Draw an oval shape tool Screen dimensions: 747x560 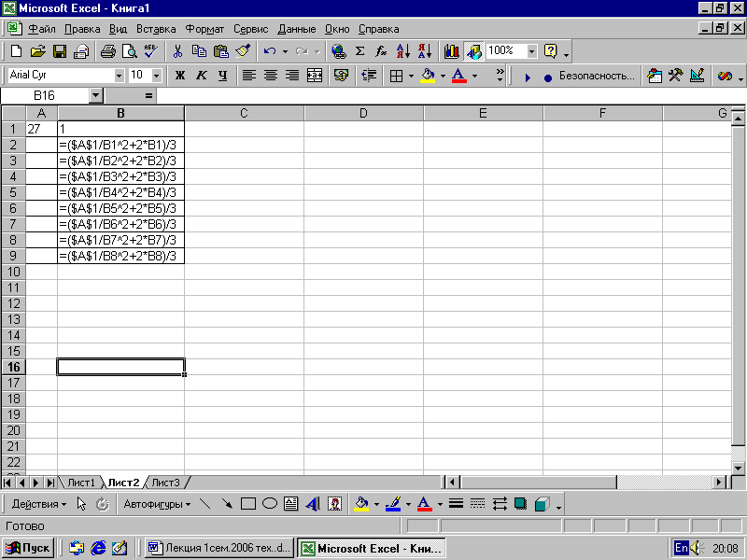pyautogui.click(x=270, y=504)
